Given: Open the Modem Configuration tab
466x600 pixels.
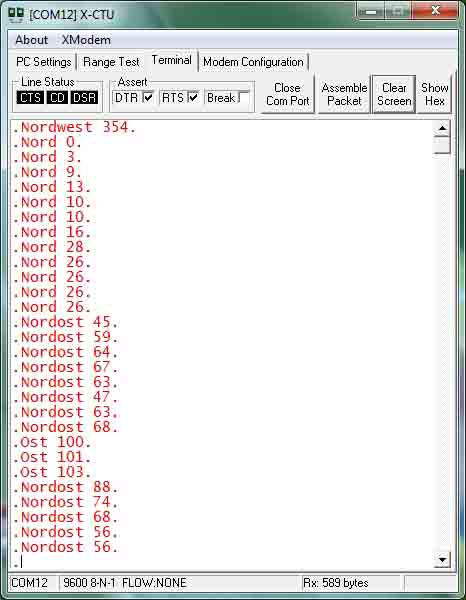Looking at the screenshot, I should click(x=253, y=62).
